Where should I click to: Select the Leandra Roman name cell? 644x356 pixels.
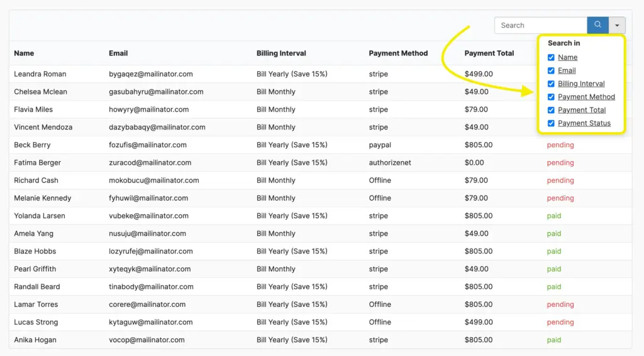point(40,74)
